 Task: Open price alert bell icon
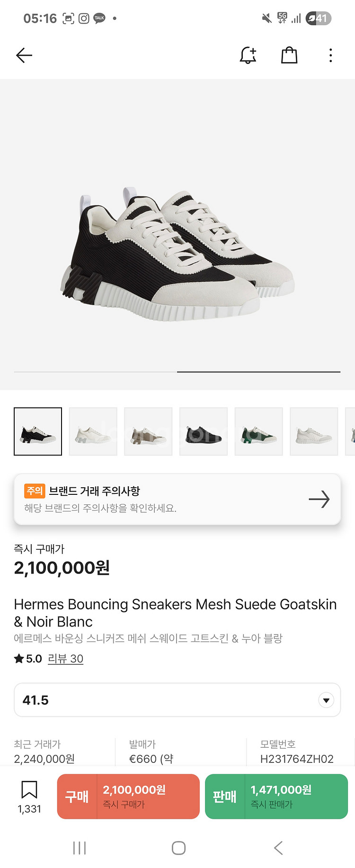click(x=248, y=55)
